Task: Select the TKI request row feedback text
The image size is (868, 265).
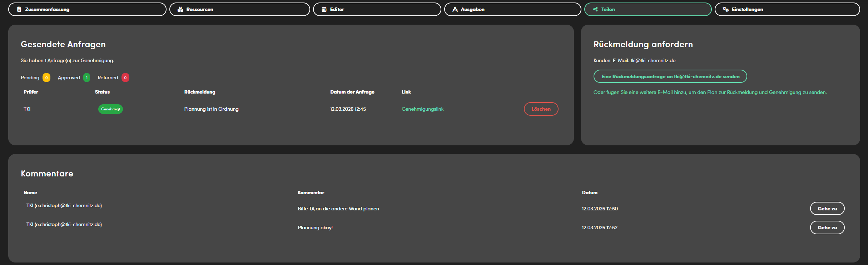Action: tap(211, 109)
